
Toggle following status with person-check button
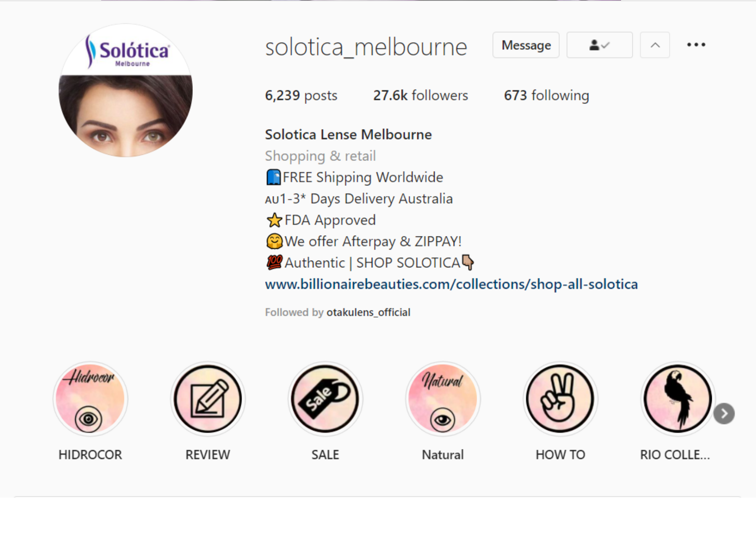click(x=600, y=45)
